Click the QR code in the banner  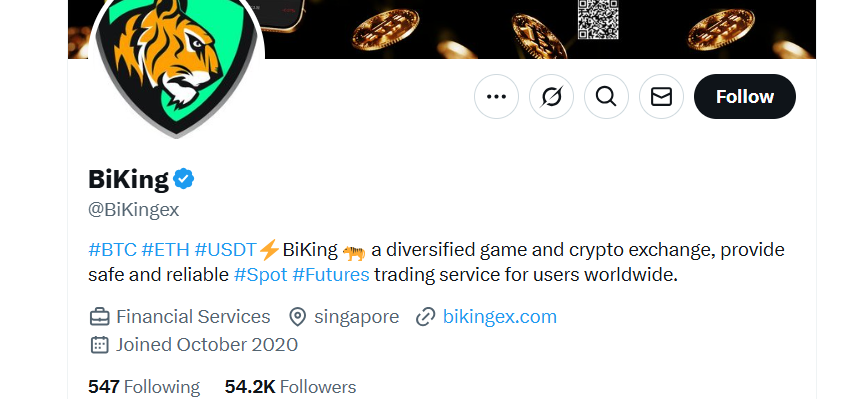(598, 20)
